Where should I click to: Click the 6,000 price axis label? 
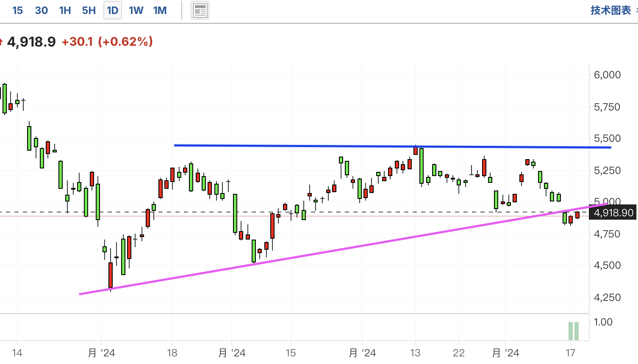pos(607,75)
